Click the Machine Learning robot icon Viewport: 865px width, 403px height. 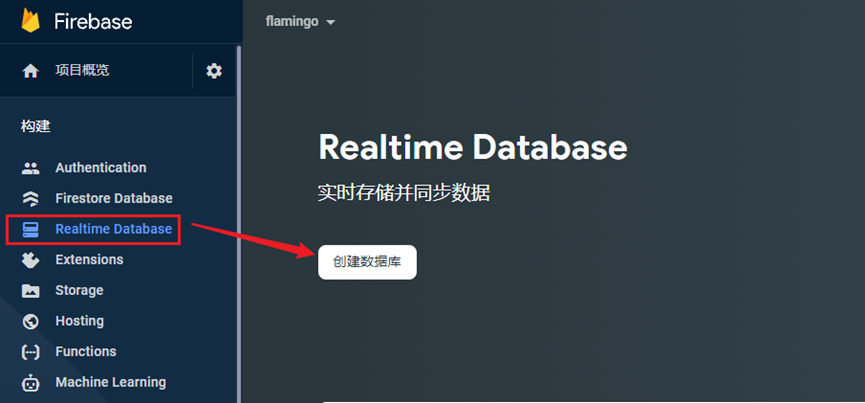coord(30,383)
